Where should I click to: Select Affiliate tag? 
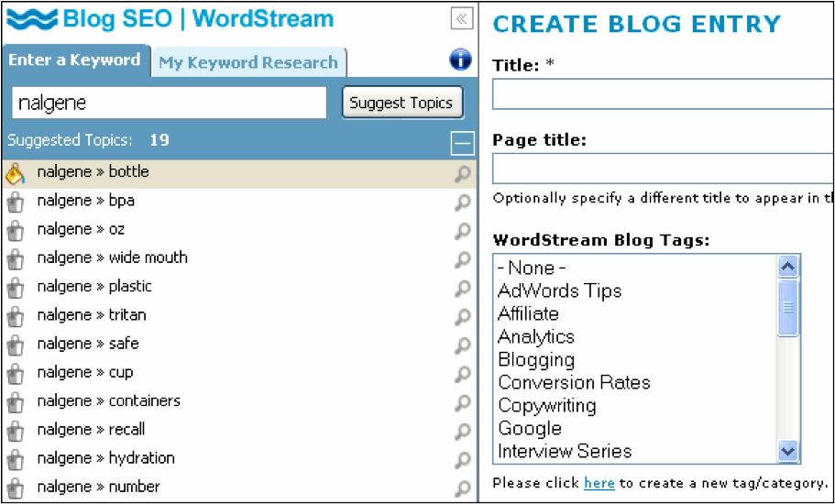point(528,313)
